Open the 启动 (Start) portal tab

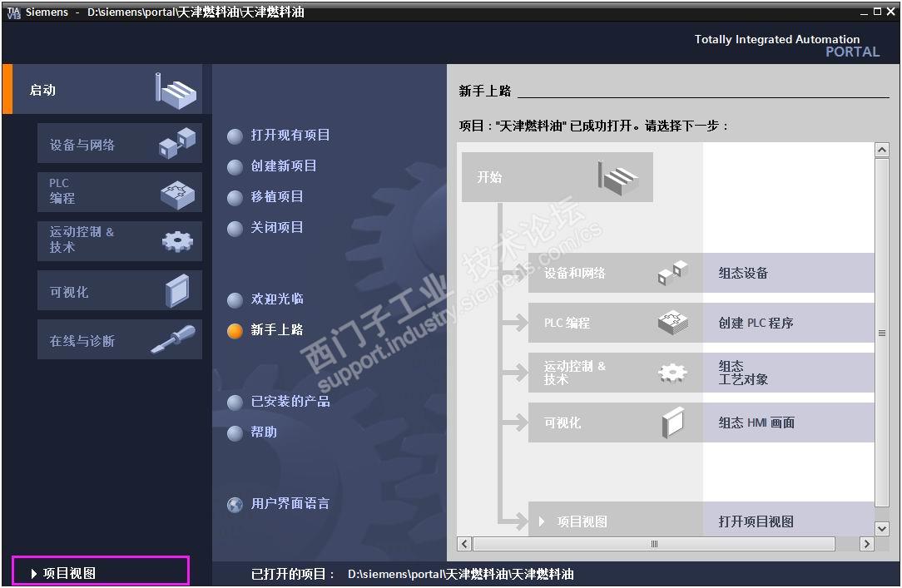pos(107,89)
